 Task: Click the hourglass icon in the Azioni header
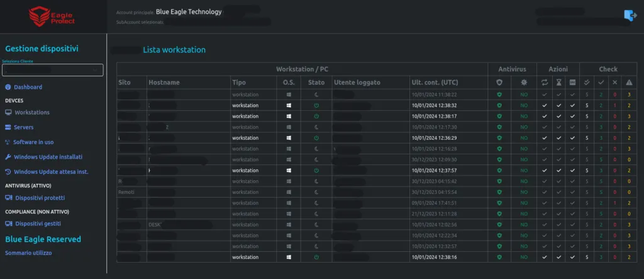point(558,83)
